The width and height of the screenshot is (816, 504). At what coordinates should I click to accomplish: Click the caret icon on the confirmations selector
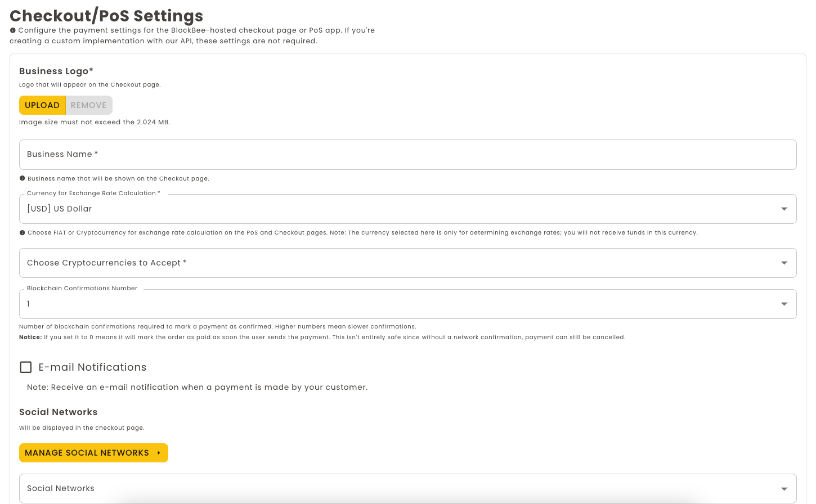[784, 304]
